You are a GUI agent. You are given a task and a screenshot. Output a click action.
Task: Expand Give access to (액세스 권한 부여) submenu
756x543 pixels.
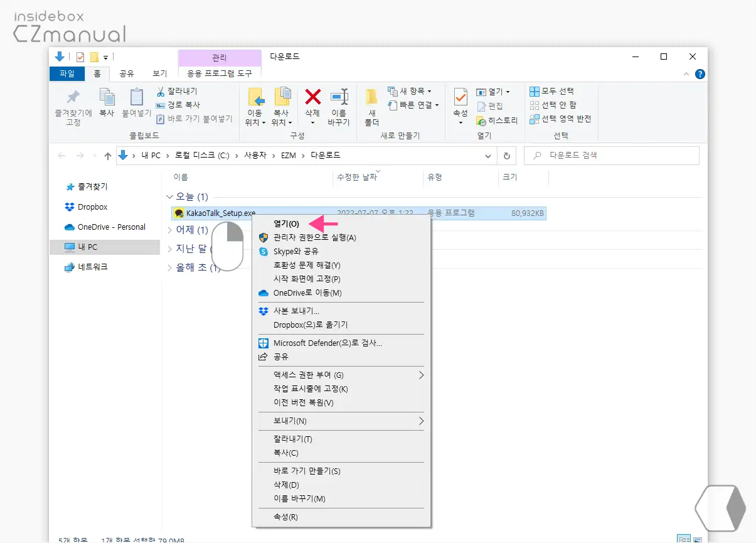pos(341,375)
